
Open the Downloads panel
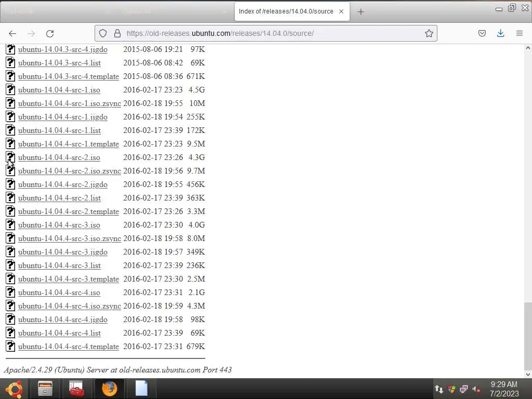(x=500, y=33)
